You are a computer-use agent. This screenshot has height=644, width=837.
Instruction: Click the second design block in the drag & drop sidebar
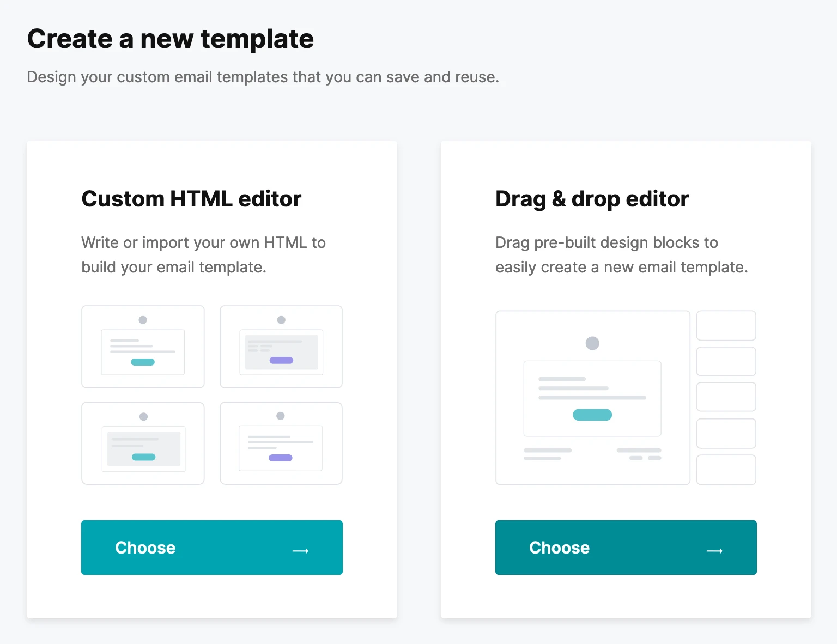pos(726,361)
